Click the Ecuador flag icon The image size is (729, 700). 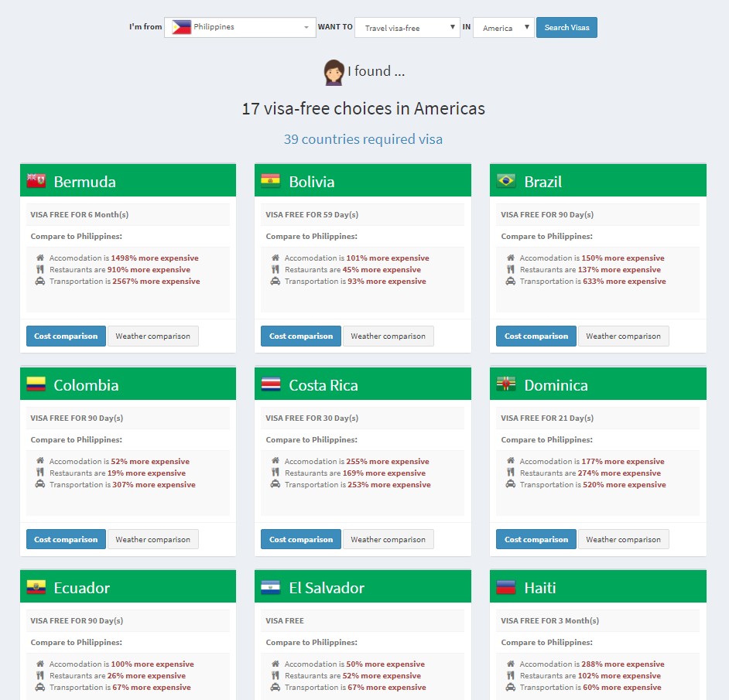click(36, 587)
